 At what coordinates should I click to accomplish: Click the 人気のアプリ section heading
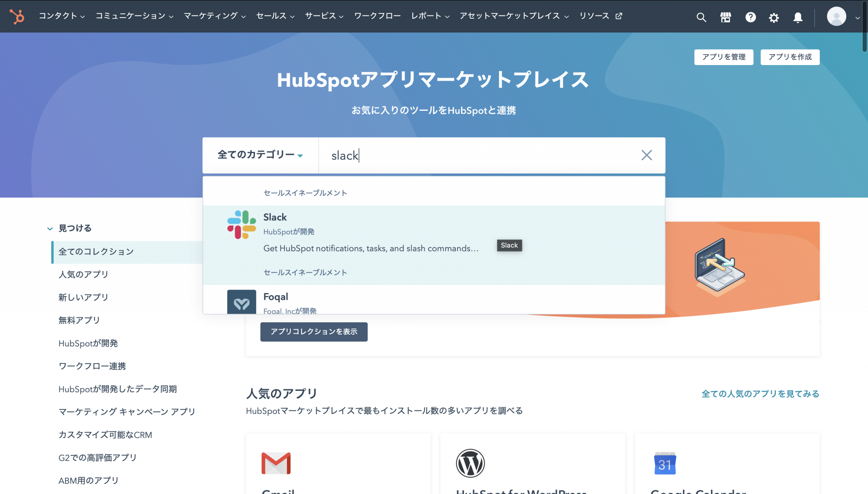(282, 394)
